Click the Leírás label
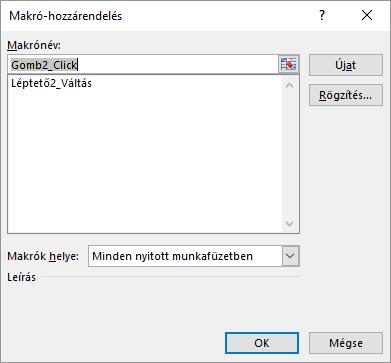 point(21,277)
